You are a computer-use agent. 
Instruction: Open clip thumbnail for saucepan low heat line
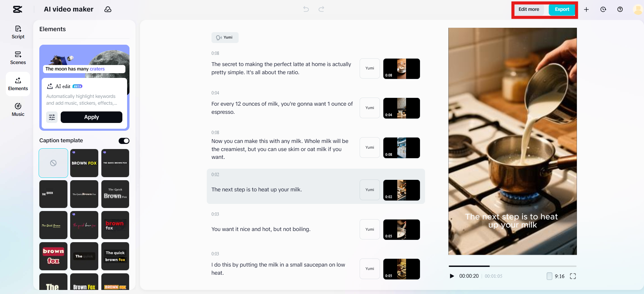pyautogui.click(x=402, y=269)
